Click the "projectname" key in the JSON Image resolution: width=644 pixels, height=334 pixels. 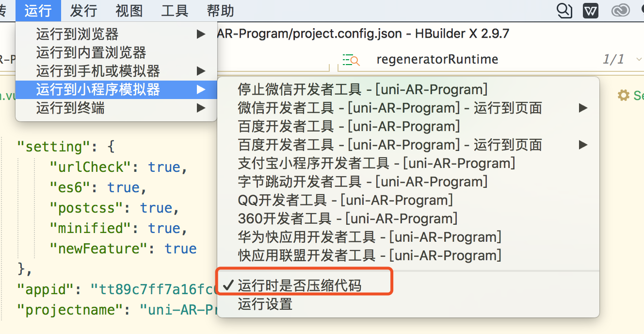coord(71,310)
